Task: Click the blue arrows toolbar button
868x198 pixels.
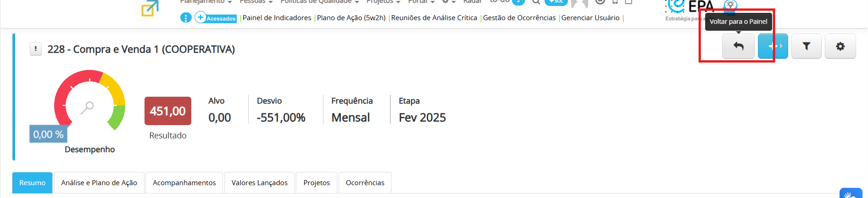Action: (x=773, y=46)
